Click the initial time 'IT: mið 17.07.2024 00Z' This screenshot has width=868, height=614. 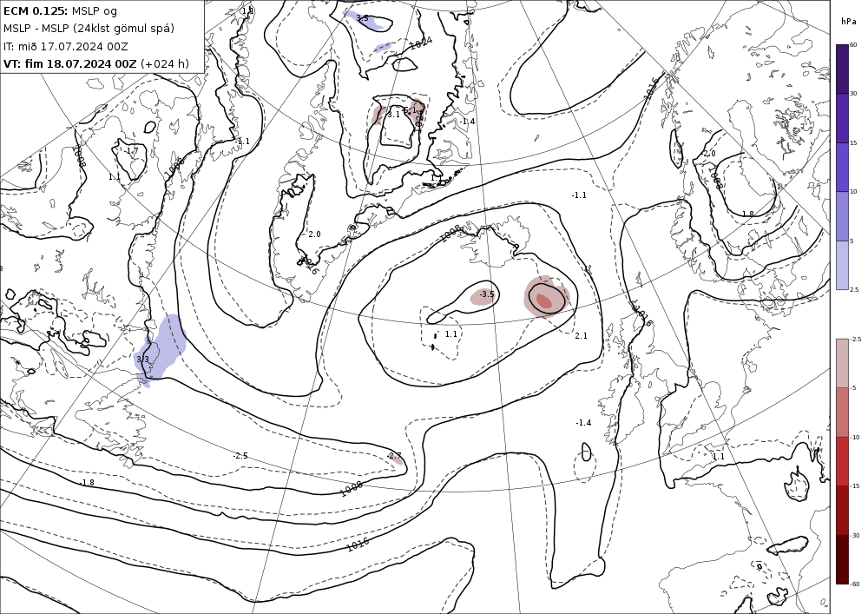[66, 46]
